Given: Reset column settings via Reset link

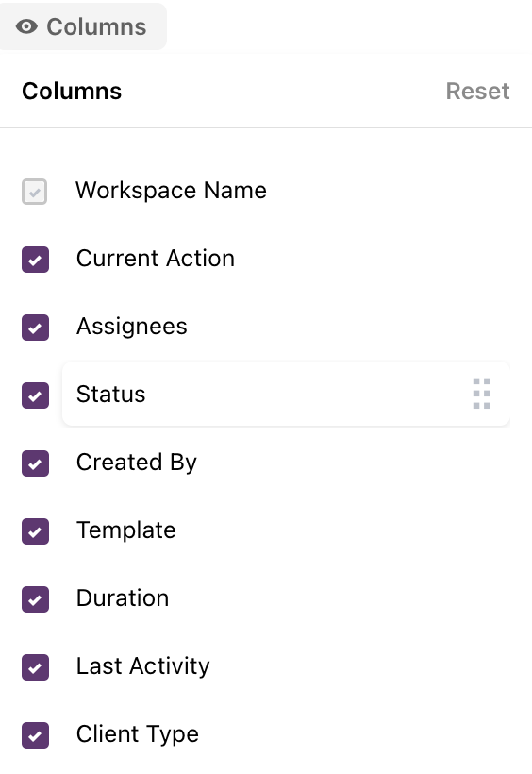Looking at the screenshot, I should click(x=477, y=91).
